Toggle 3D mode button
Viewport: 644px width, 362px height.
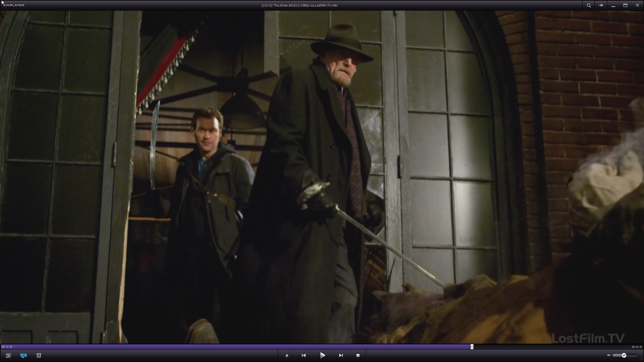click(x=8, y=355)
